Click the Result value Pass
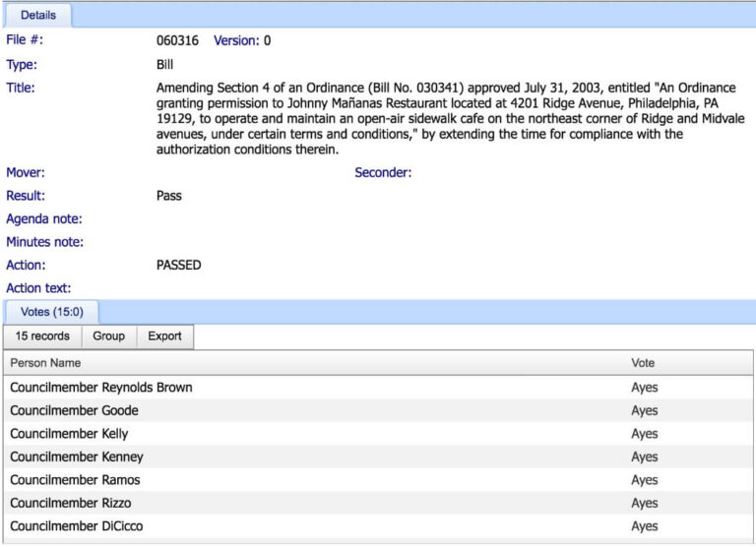756x547 pixels. 169,196
